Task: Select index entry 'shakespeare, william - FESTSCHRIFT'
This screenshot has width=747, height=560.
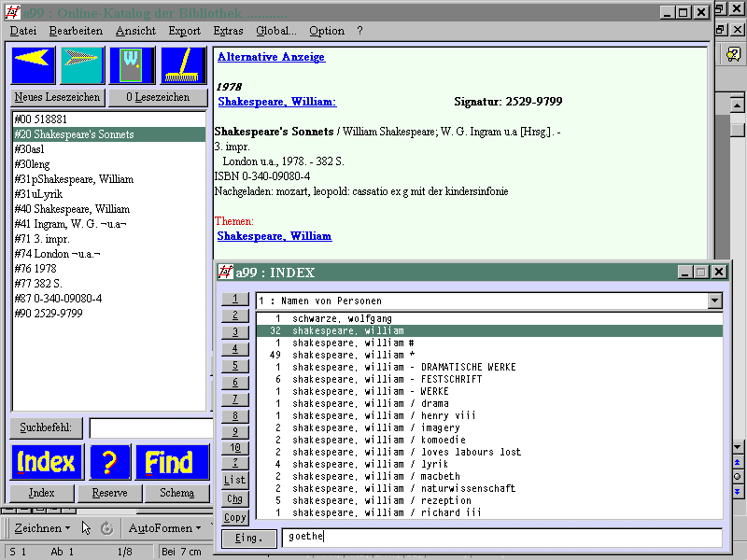Action: click(x=489, y=379)
